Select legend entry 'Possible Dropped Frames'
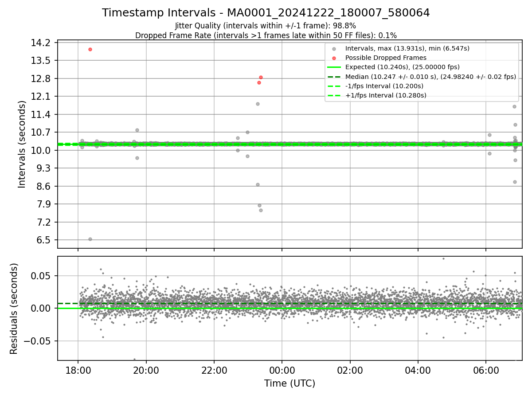 [386, 58]
